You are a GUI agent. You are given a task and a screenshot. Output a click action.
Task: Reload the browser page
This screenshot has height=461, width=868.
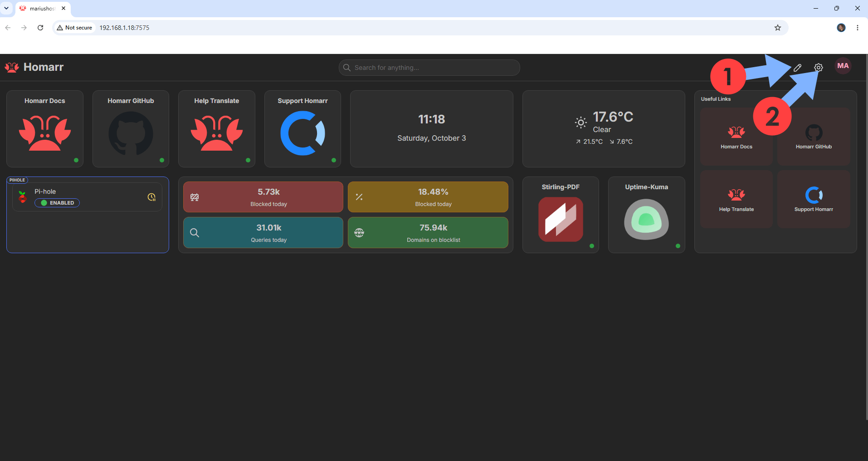pos(40,28)
